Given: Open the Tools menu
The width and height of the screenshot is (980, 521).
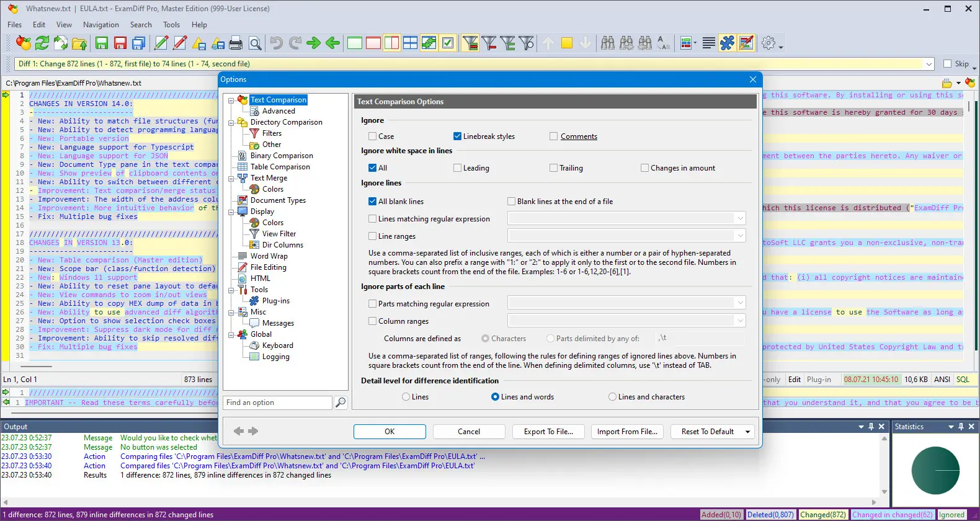Looking at the screenshot, I should click(x=171, y=25).
